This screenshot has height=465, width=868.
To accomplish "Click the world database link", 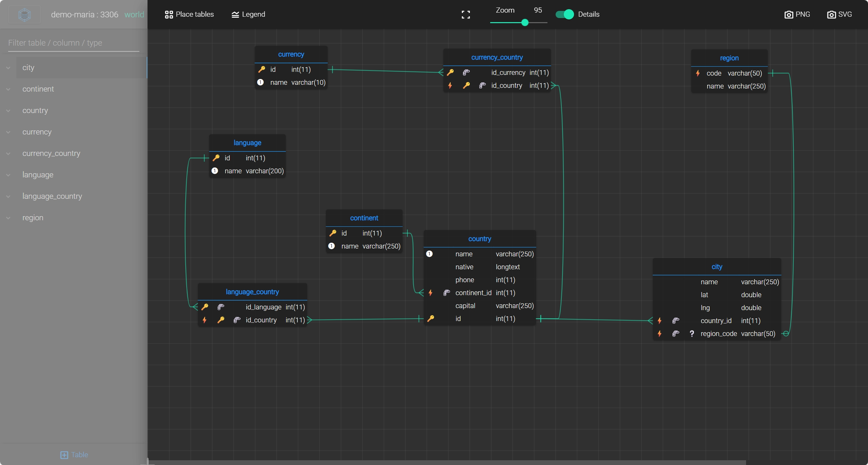I will click(x=134, y=15).
